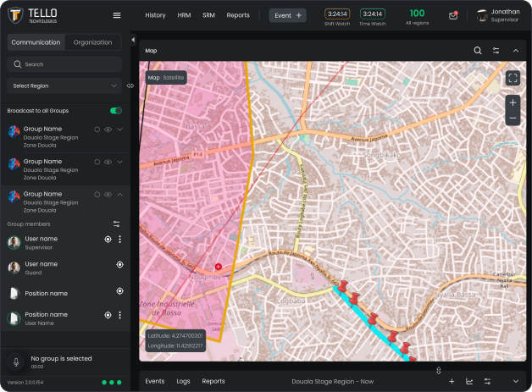Click the TELLO Technologies logo
This screenshot has width=532, height=392.
point(32,15)
